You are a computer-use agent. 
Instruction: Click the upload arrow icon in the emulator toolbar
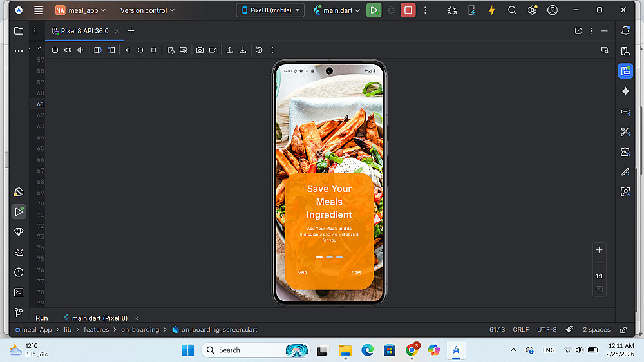coord(230,50)
